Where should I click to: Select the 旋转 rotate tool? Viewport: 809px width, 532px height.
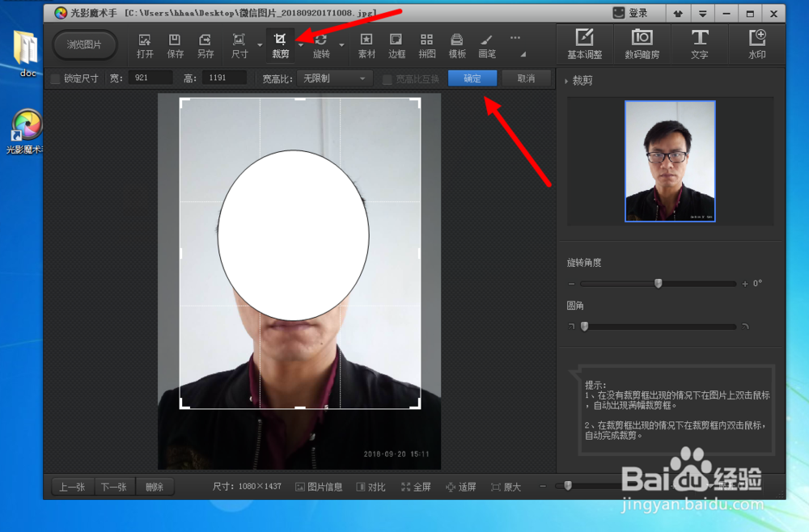coord(321,45)
